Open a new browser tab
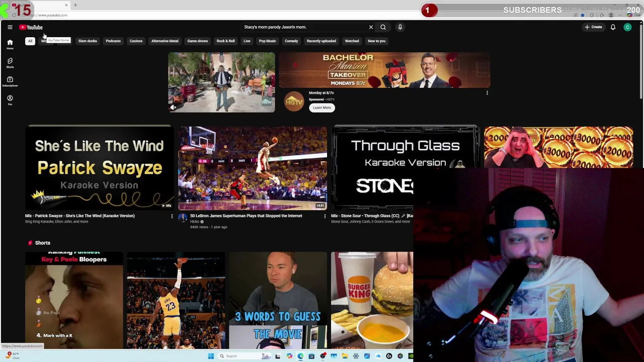The image size is (644, 362). click(x=75, y=5)
